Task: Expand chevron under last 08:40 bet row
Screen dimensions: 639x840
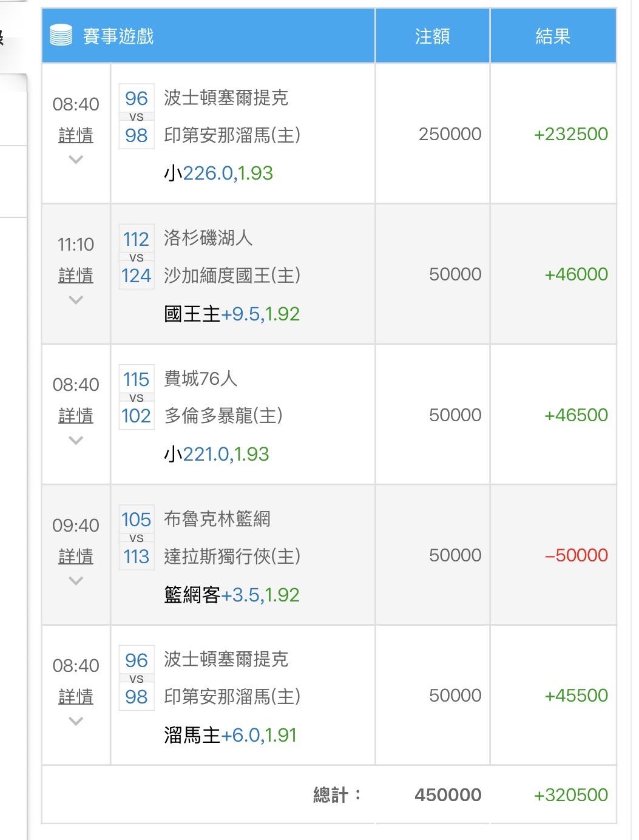Action: click(76, 722)
